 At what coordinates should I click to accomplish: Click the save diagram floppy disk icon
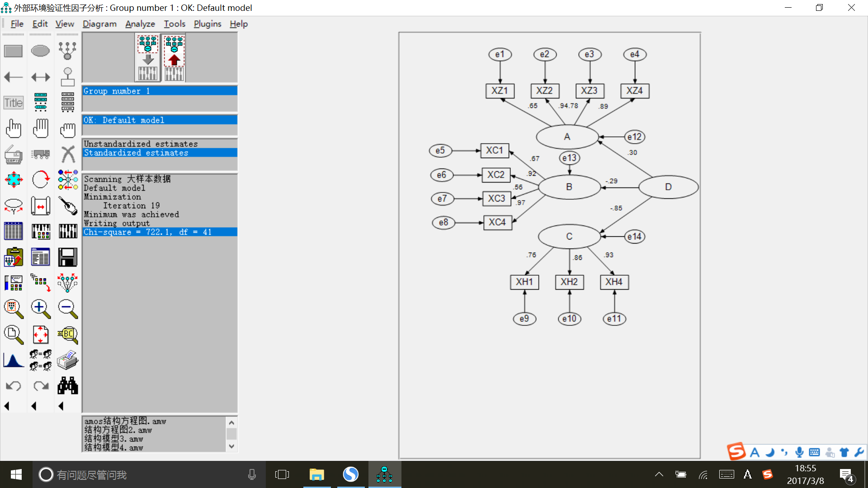point(68,258)
